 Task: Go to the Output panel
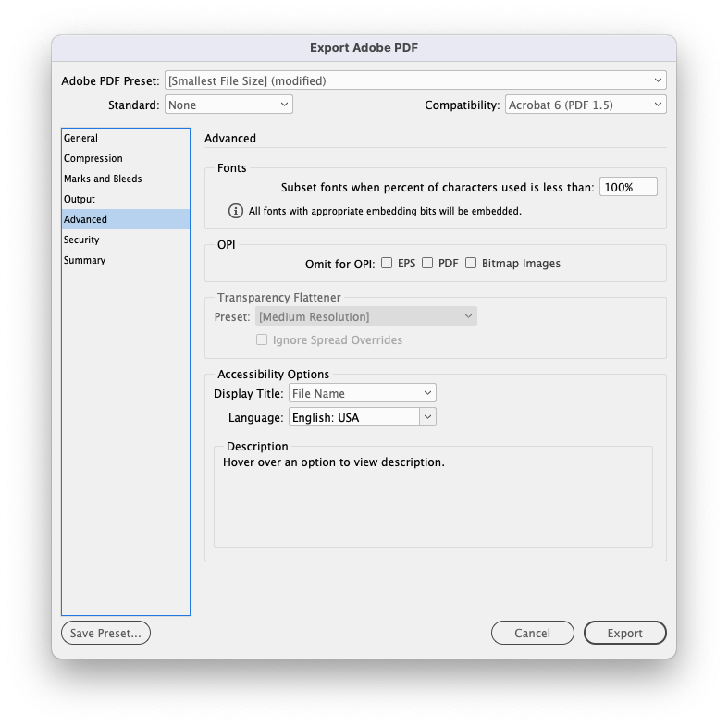click(x=126, y=199)
